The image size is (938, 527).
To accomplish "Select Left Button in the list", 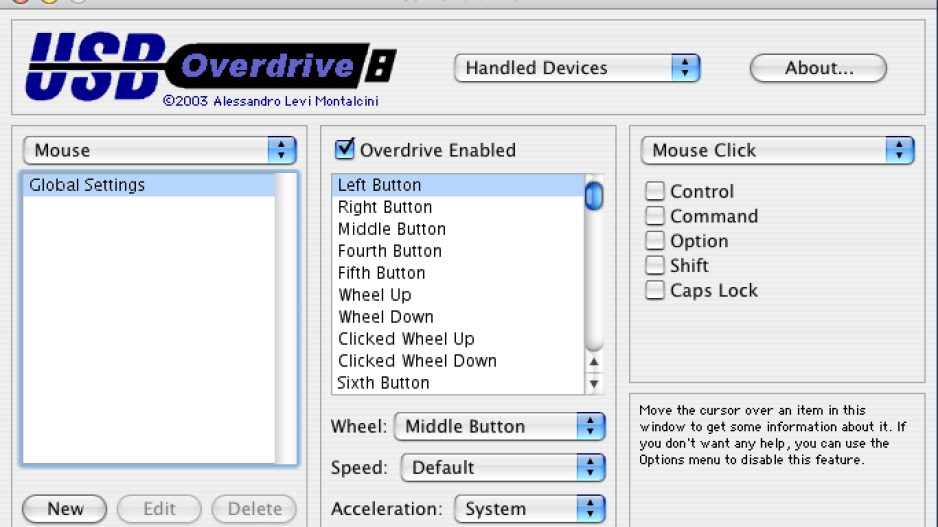I will pos(458,185).
